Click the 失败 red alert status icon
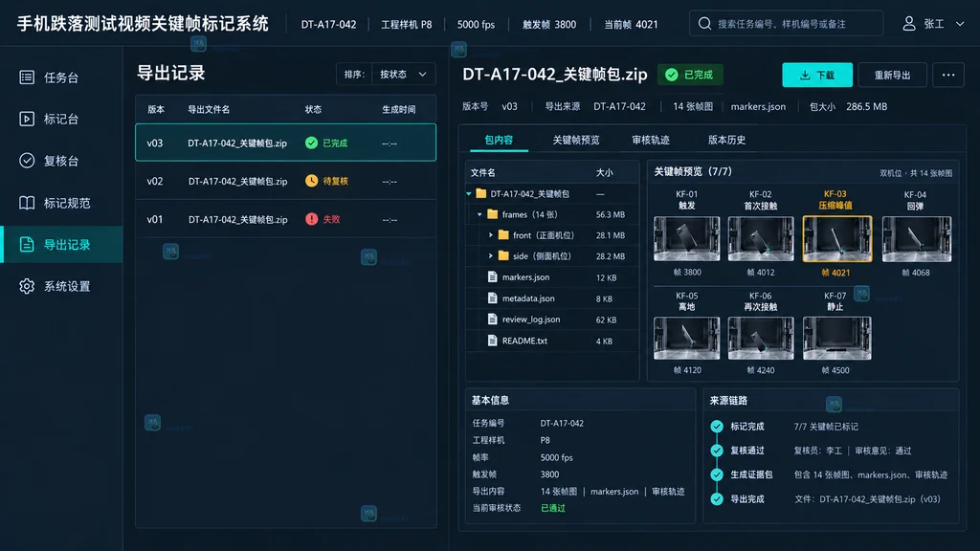This screenshot has height=551, width=980. (311, 219)
